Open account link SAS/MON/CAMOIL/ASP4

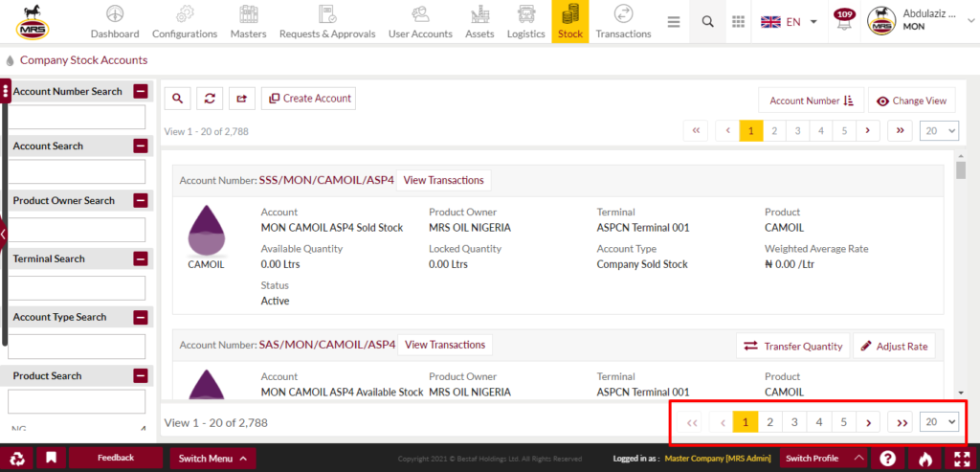pyautogui.click(x=327, y=345)
